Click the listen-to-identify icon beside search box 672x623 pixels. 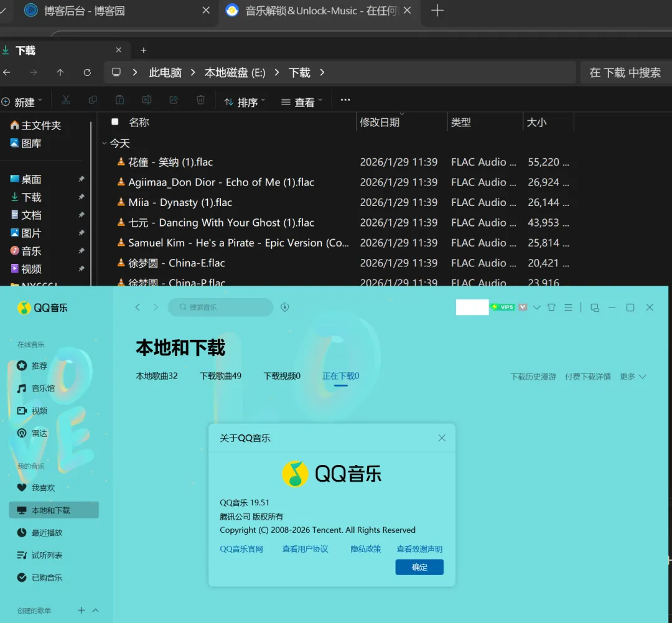click(x=284, y=307)
